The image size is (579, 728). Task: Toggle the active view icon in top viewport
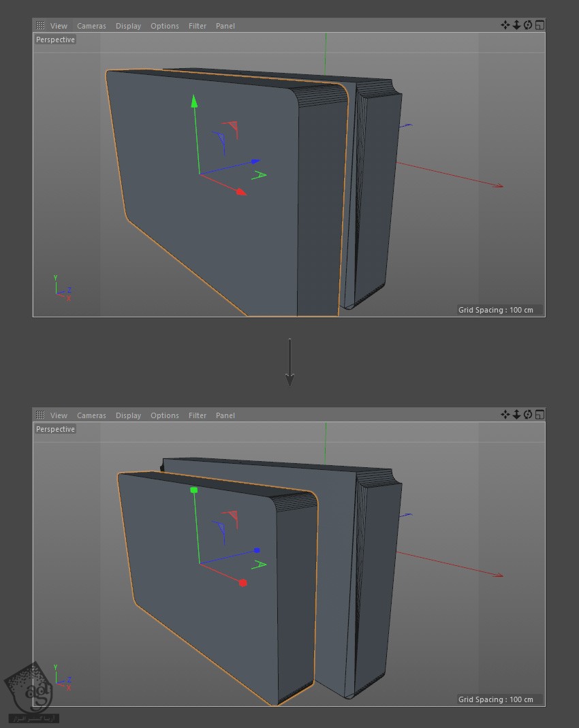pyautogui.click(x=539, y=25)
